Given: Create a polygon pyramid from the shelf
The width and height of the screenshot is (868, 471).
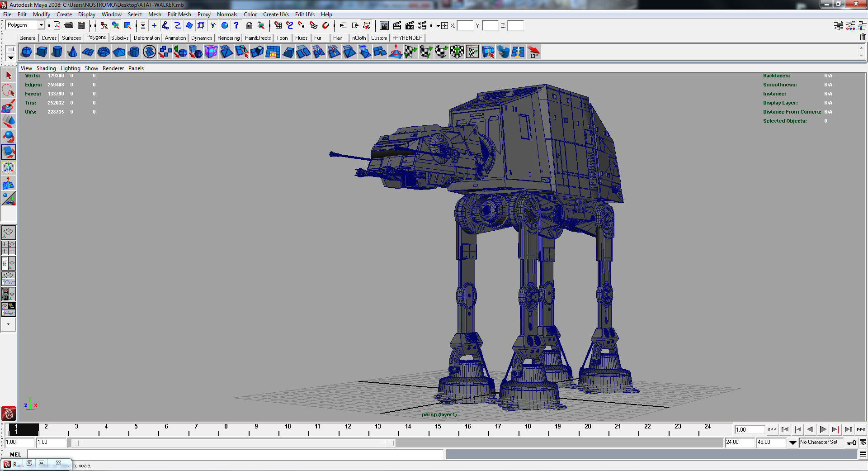Looking at the screenshot, I should click(x=118, y=52).
